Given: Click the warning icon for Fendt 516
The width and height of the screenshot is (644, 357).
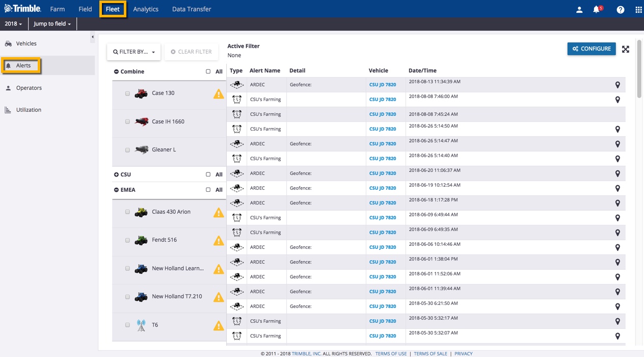Looking at the screenshot, I should 219,240.
